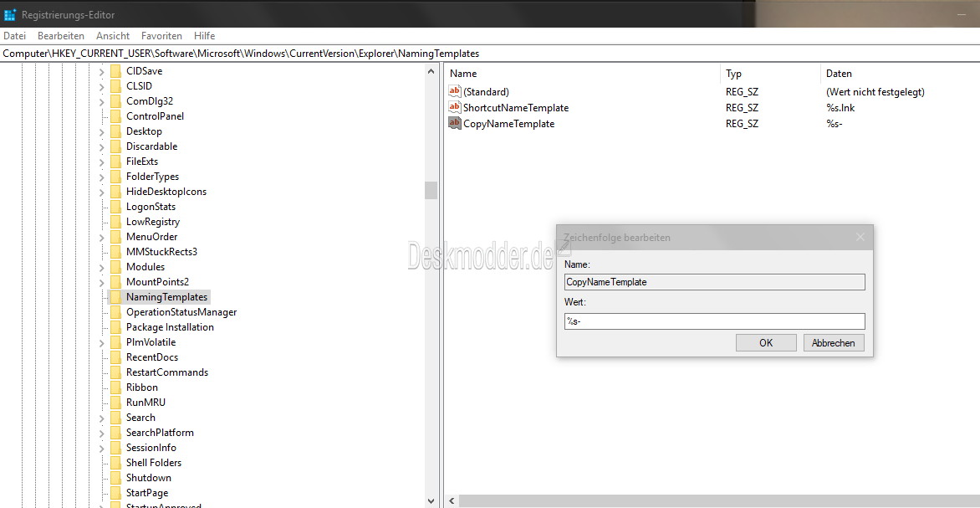Close the Zeichenfolge bearbeiten dialog
This screenshot has width=980, height=508.
(860, 237)
